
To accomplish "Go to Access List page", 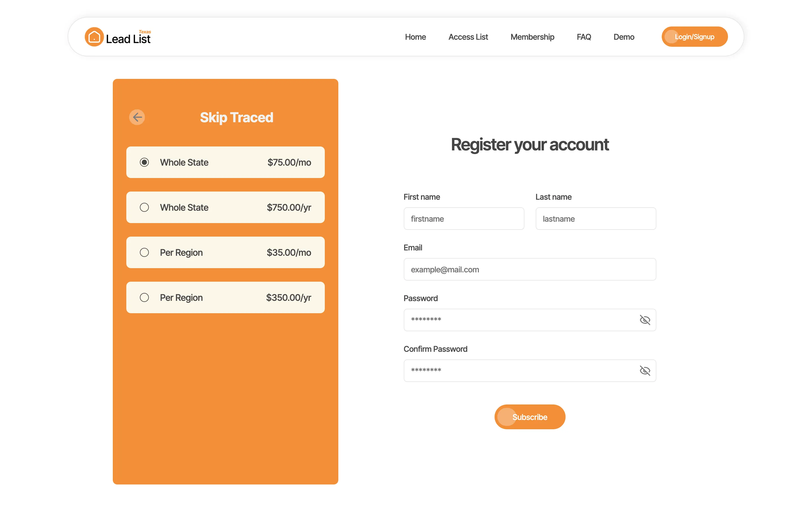I will 468,37.
